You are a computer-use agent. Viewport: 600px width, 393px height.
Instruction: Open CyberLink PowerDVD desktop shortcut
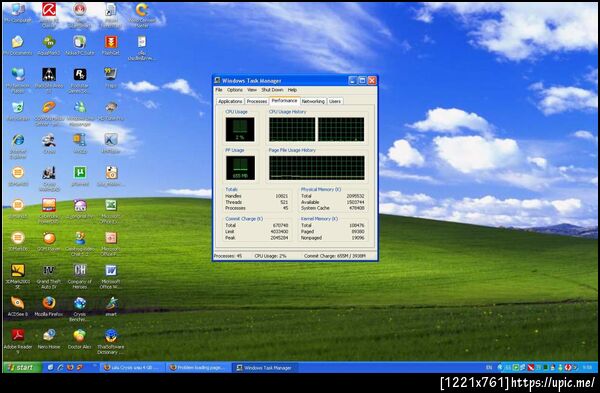[x=49, y=211]
